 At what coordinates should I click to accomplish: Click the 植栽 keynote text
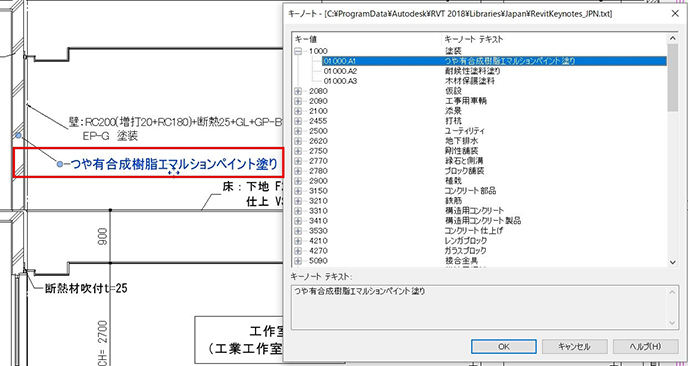pyautogui.click(x=452, y=181)
